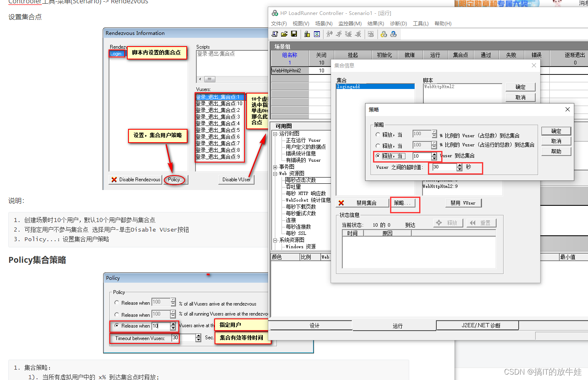Click the first greyed running-figure toolbar icon
Viewport: 588px width, 380px height.
(x=330, y=34)
